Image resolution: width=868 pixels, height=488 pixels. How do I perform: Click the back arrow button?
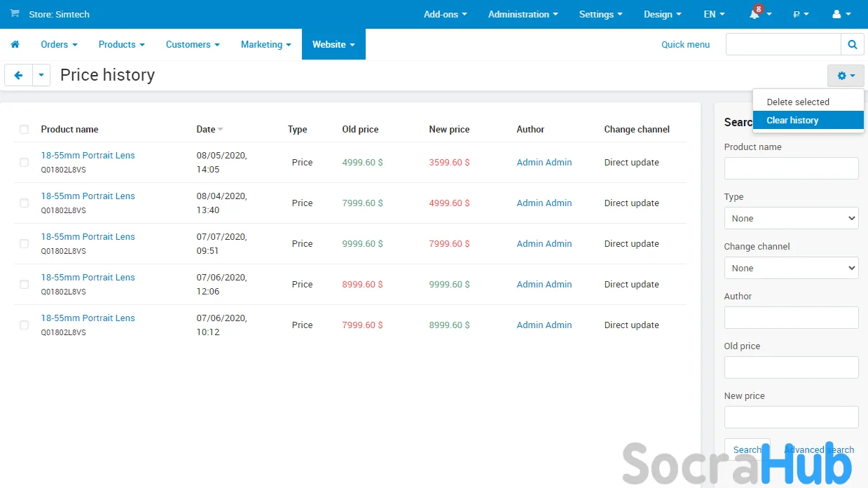(18, 75)
